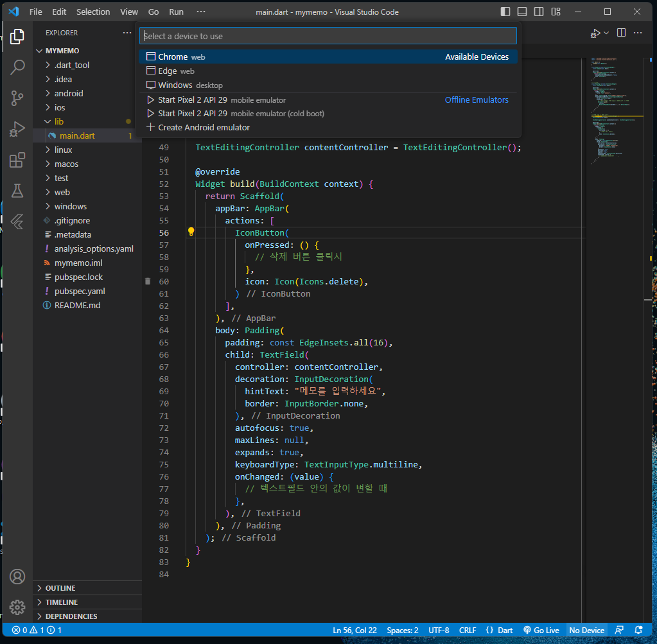This screenshot has height=644, width=657.
Task: Click Ln 56, Col 22 status item
Action: [x=355, y=630]
